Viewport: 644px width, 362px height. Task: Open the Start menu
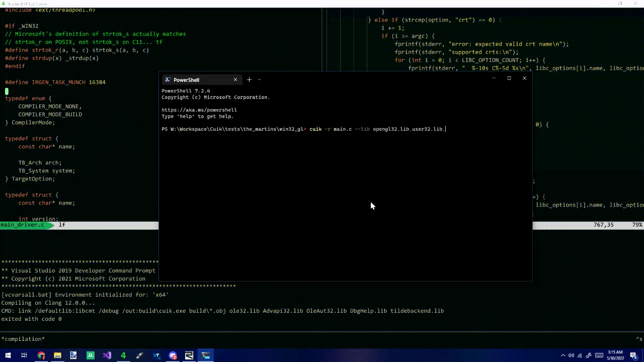tap(8, 355)
